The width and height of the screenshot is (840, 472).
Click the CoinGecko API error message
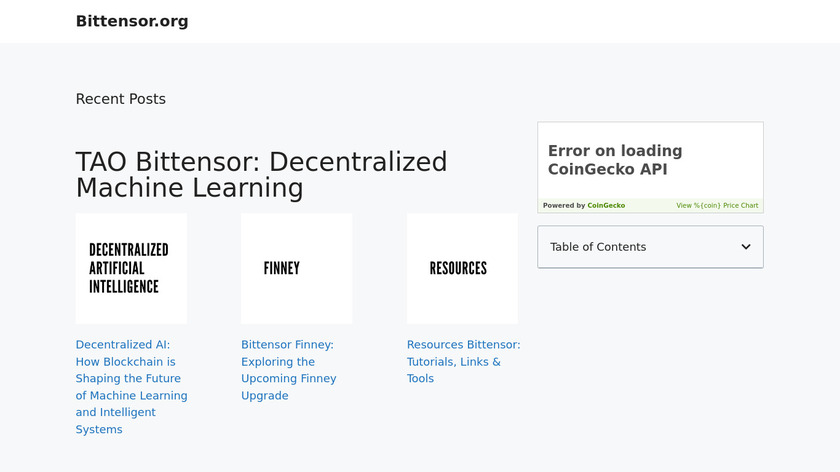[x=614, y=160]
